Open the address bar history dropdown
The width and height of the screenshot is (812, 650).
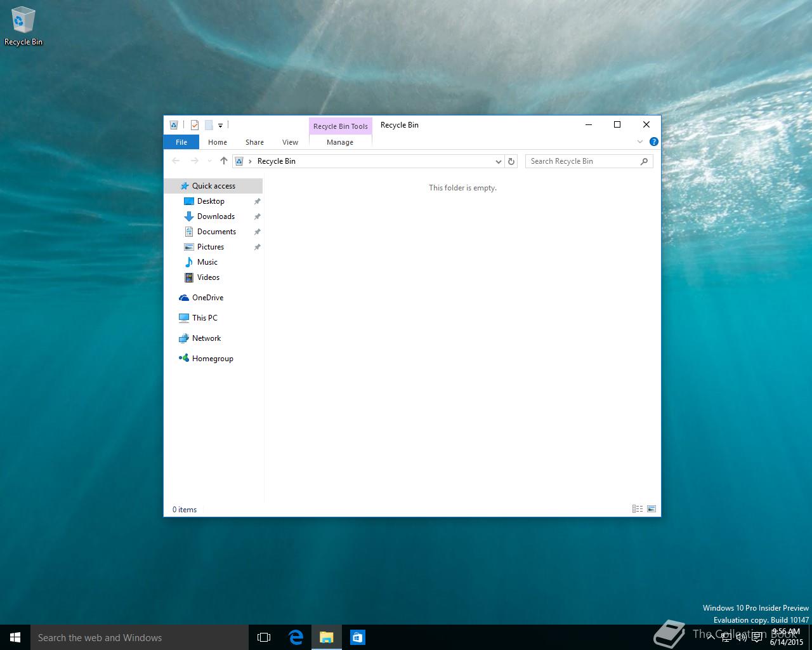[x=498, y=161]
